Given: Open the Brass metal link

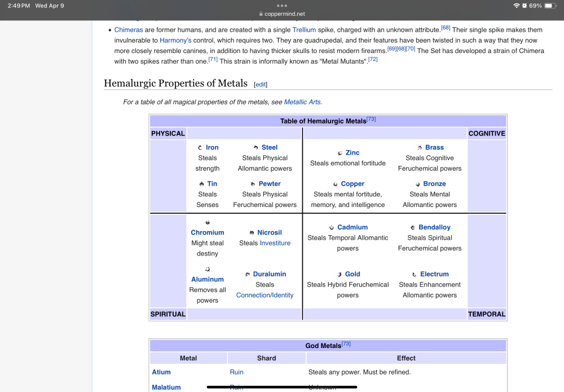Looking at the screenshot, I should click(434, 147).
